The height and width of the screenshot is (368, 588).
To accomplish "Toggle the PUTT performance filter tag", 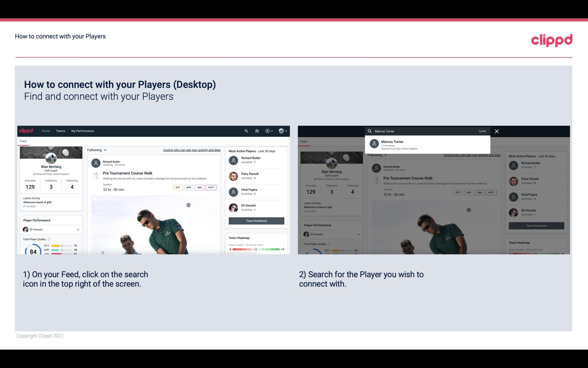I will (210, 187).
